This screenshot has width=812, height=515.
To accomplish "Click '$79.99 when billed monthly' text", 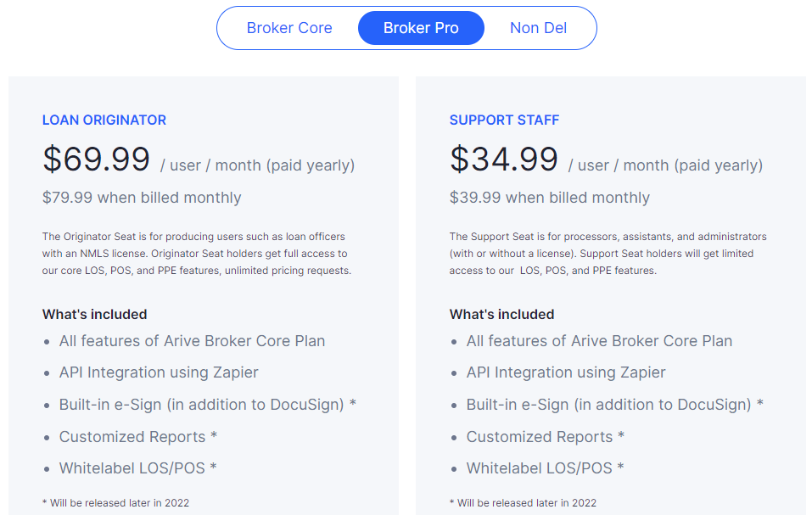I will 136,197.
